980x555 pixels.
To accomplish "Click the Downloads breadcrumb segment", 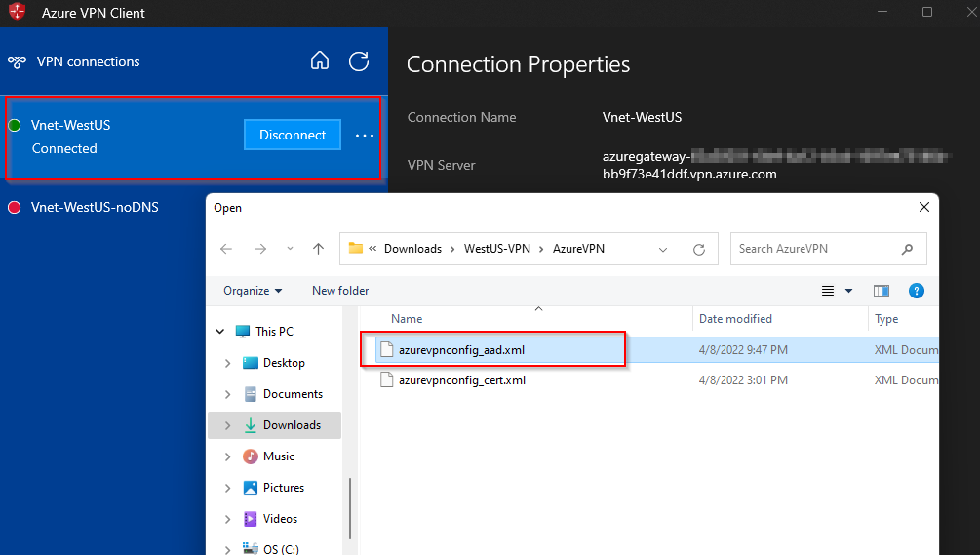I will tap(412, 249).
